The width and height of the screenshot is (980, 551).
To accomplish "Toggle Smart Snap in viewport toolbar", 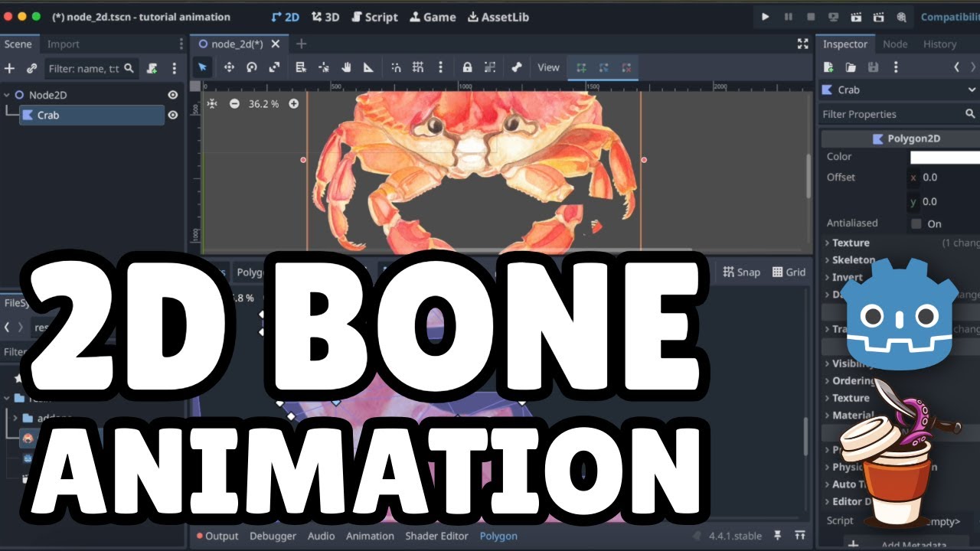I will click(395, 67).
